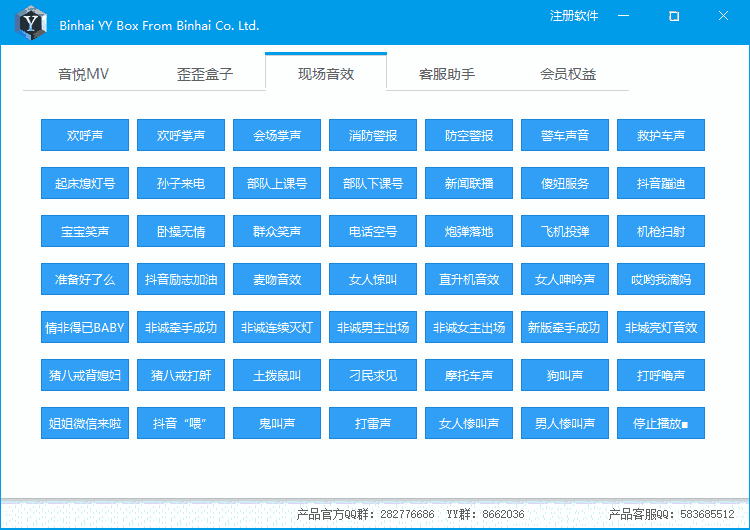Trigger the 消防警报 fire alarm sound
This screenshot has height=530, width=750.
point(373,135)
